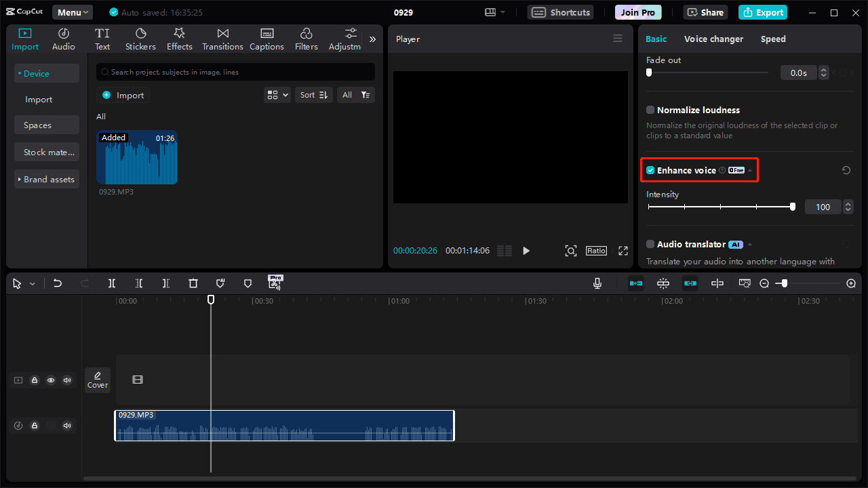868x488 pixels.
Task: Uncheck the Enhance voice checkbox
Action: click(x=650, y=170)
